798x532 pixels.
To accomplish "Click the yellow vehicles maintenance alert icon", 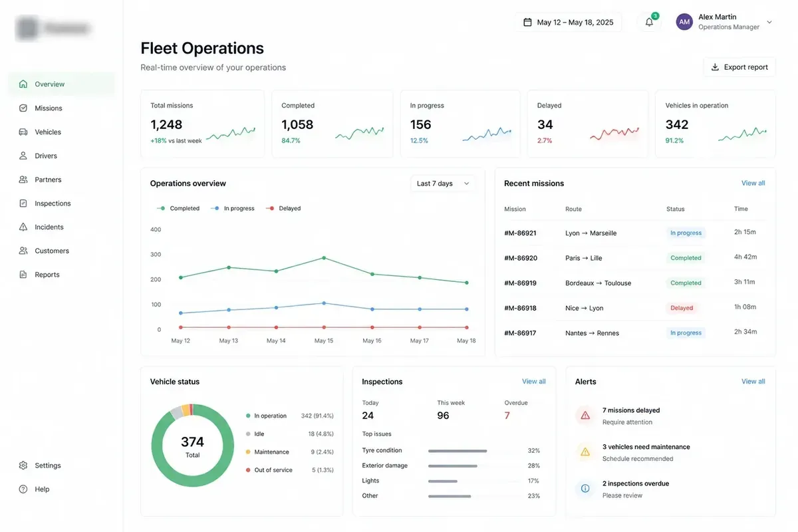I will (x=585, y=452).
